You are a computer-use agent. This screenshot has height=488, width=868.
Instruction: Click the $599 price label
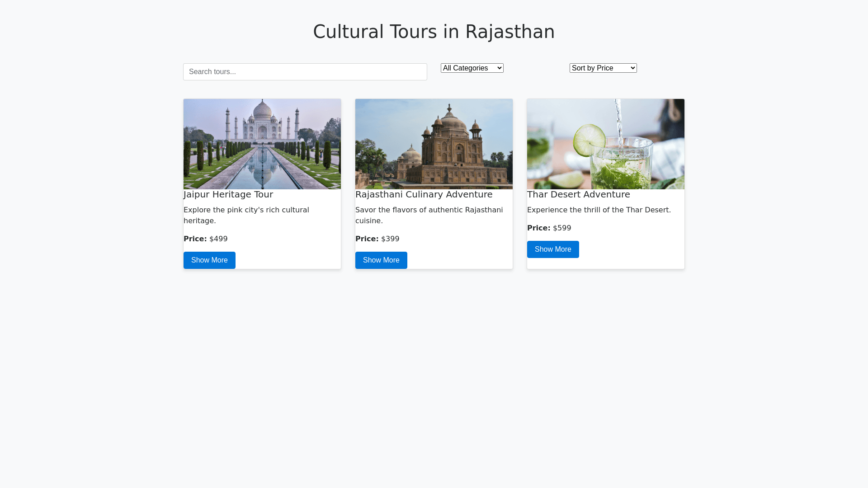tap(562, 228)
